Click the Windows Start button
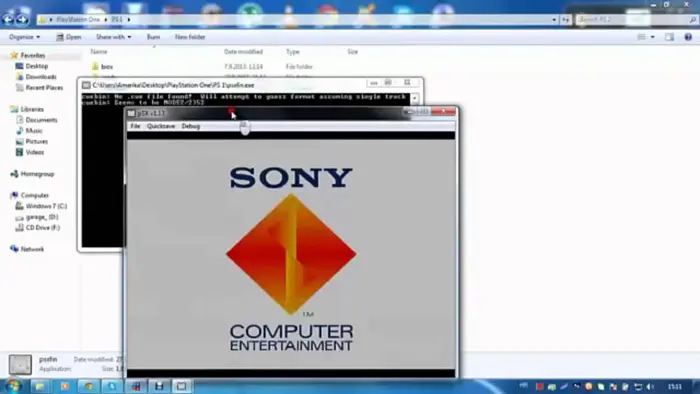Image resolution: width=700 pixels, height=394 pixels. coord(12,386)
